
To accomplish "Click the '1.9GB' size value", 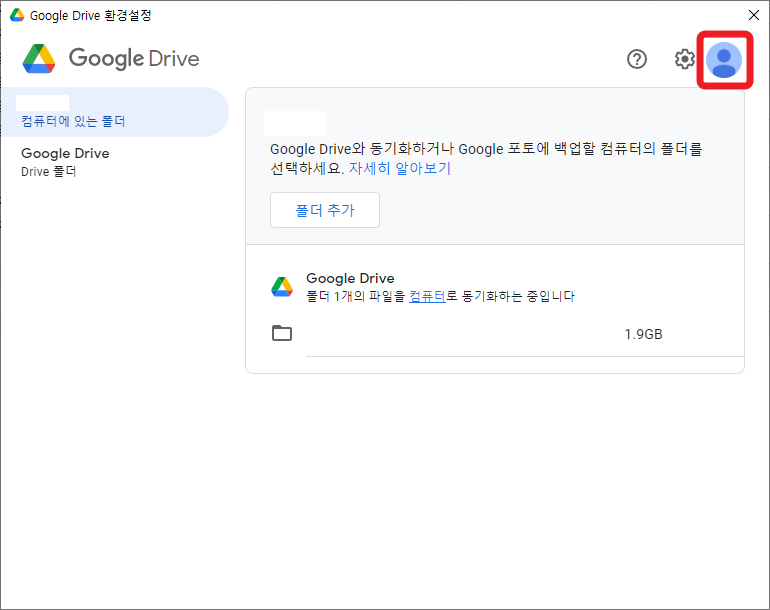I will 643,334.
